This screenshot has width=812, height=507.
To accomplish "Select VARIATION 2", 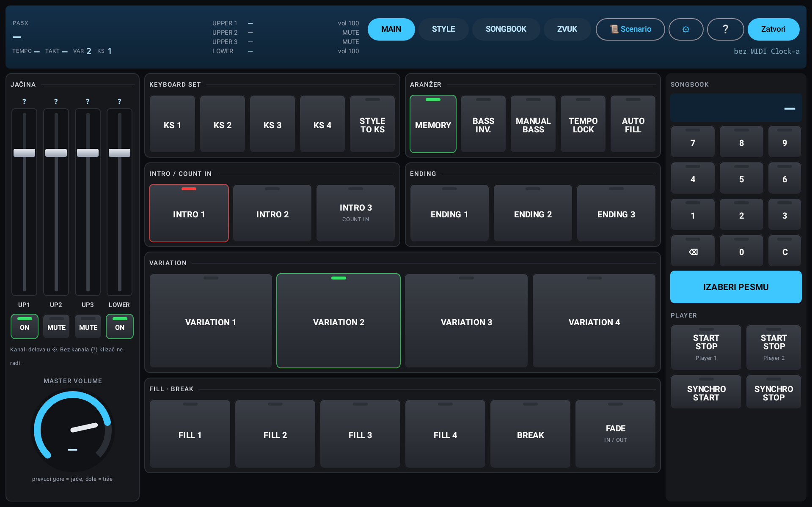I will point(339,321).
